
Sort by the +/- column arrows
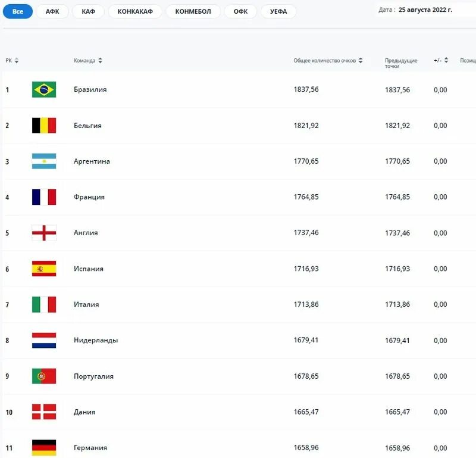(446, 60)
